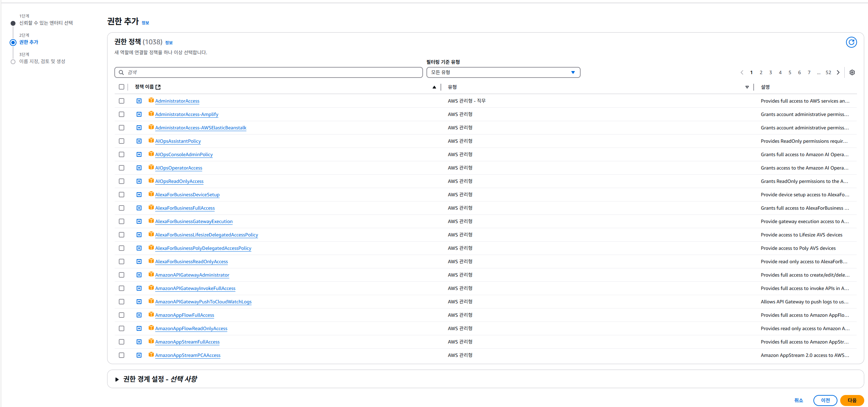868x407 pixels.
Task: Expand AmazonAppStreamPCAAccess policy details
Action: (x=139, y=355)
